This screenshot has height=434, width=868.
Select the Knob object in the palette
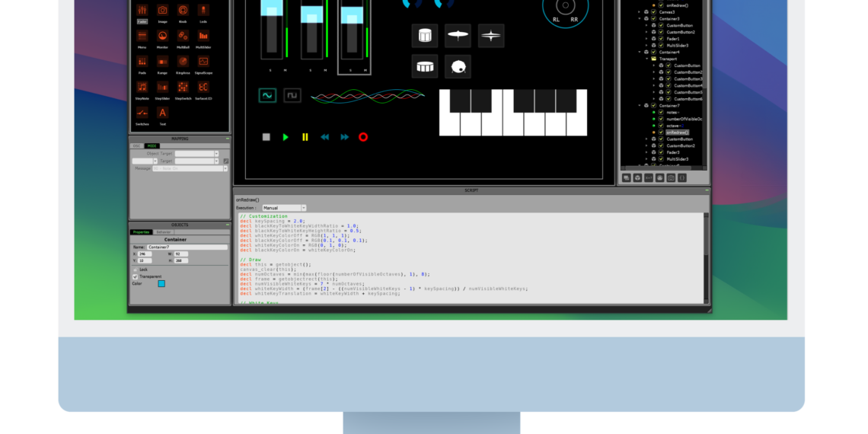click(x=183, y=11)
